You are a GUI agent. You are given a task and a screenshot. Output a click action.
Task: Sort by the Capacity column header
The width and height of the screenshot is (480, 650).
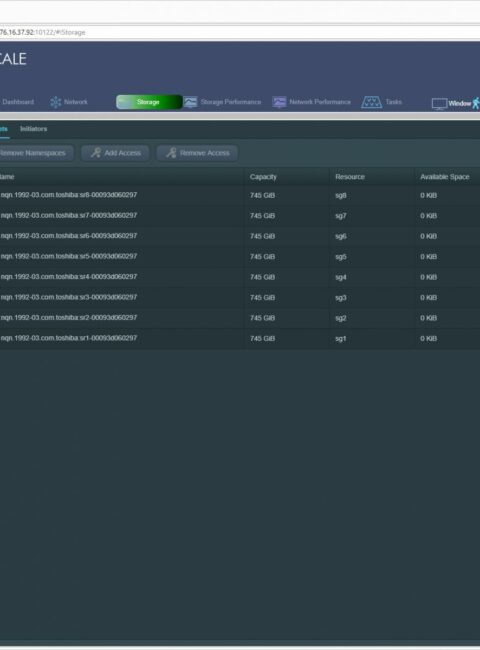click(263, 177)
